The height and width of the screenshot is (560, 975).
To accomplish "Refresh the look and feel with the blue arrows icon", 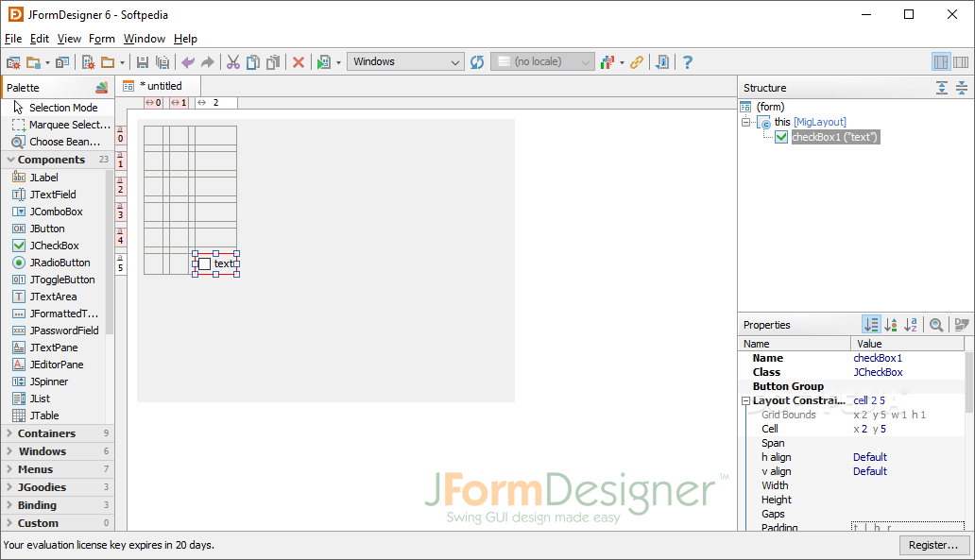I will pyautogui.click(x=477, y=62).
